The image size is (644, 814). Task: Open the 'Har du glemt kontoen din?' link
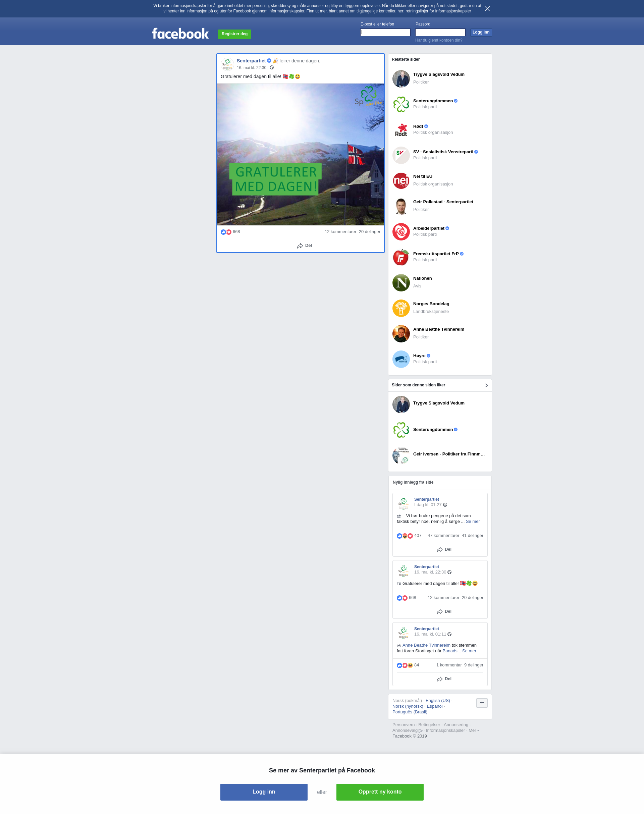tap(438, 40)
